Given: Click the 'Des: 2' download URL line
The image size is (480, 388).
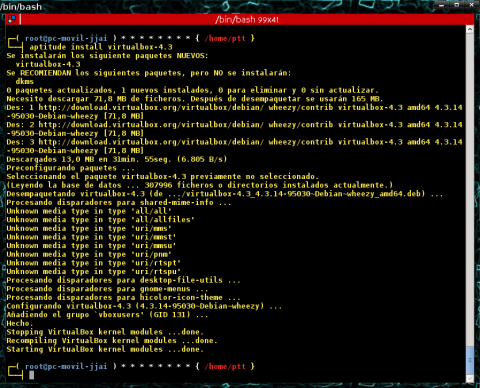Looking at the screenshot, I should [234, 129].
